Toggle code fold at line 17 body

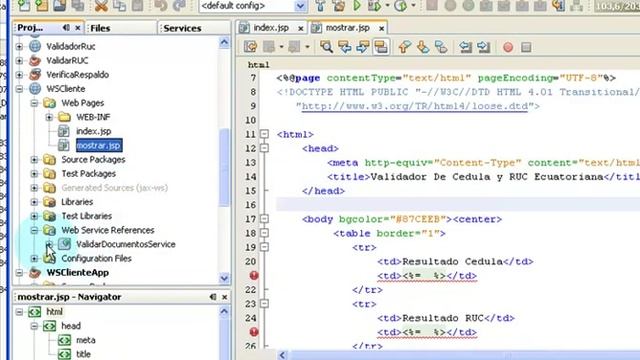tap(264, 219)
